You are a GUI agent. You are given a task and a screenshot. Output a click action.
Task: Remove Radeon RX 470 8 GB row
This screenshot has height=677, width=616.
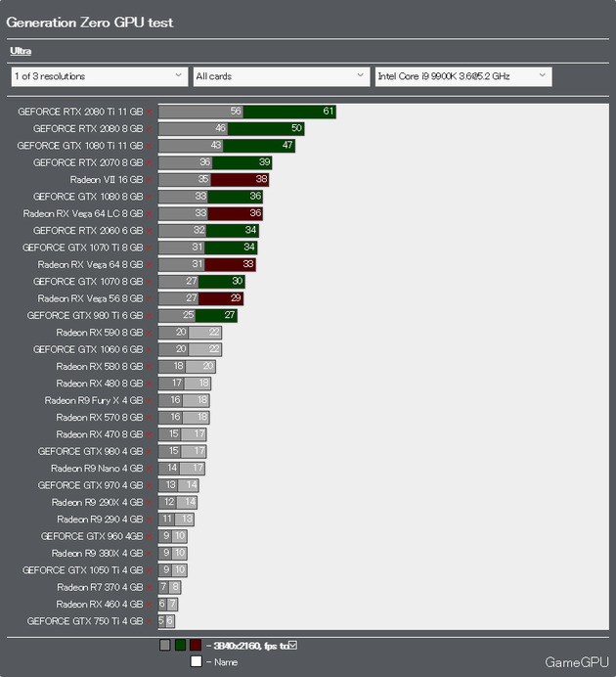click(149, 434)
